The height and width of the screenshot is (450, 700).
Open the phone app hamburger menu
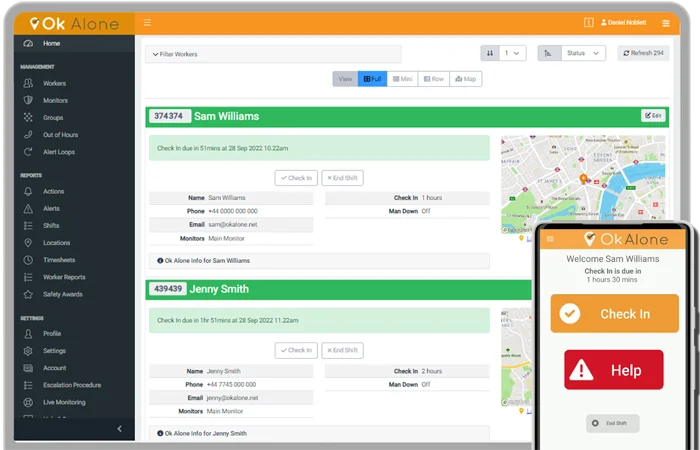pos(550,239)
